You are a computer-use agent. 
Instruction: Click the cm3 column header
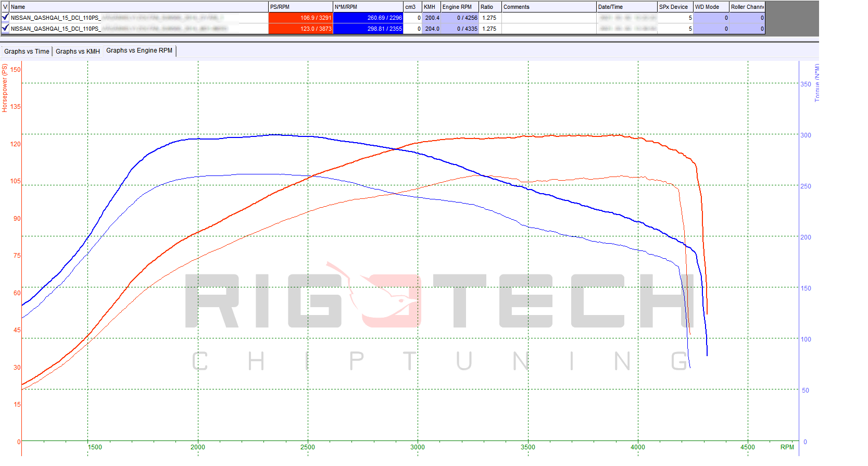(x=412, y=7)
